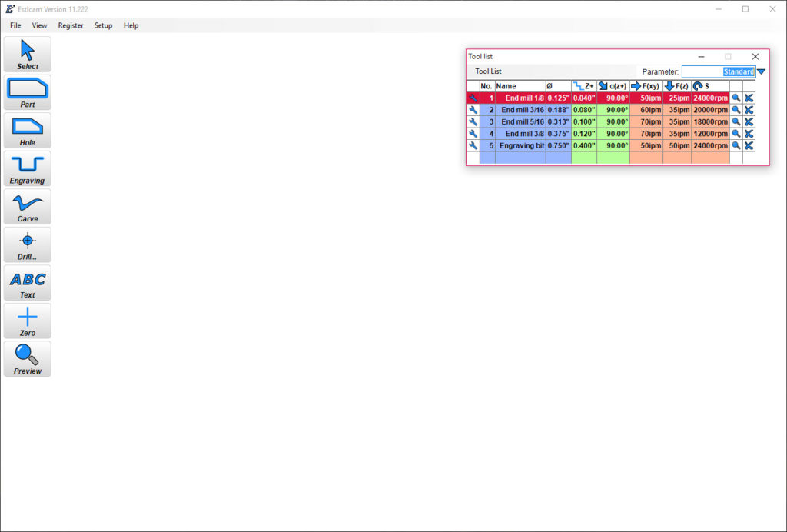Screen dimensions: 787x532
Task: Click the 0.313" diameter cell
Action: tap(558, 122)
